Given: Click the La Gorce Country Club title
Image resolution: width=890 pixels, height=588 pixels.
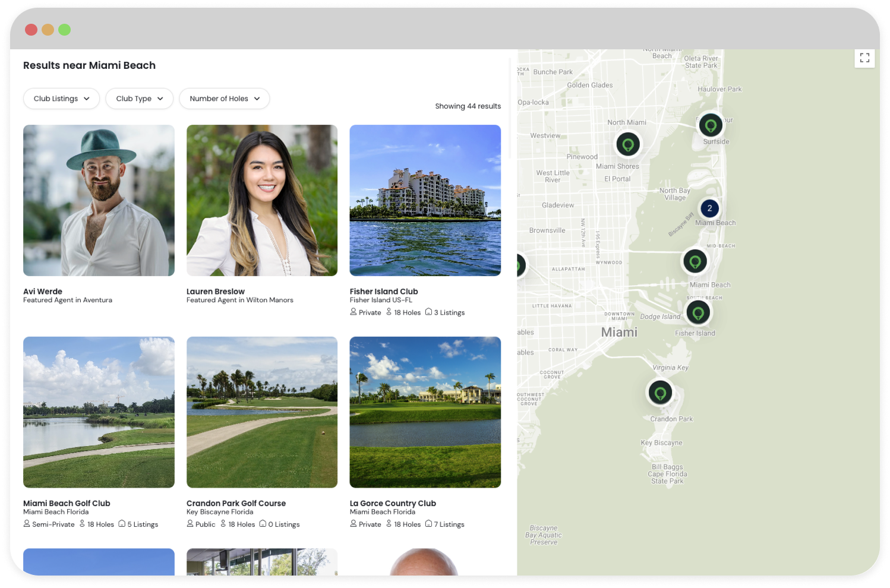Looking at the screenshot, I should [x=393, y=503].
